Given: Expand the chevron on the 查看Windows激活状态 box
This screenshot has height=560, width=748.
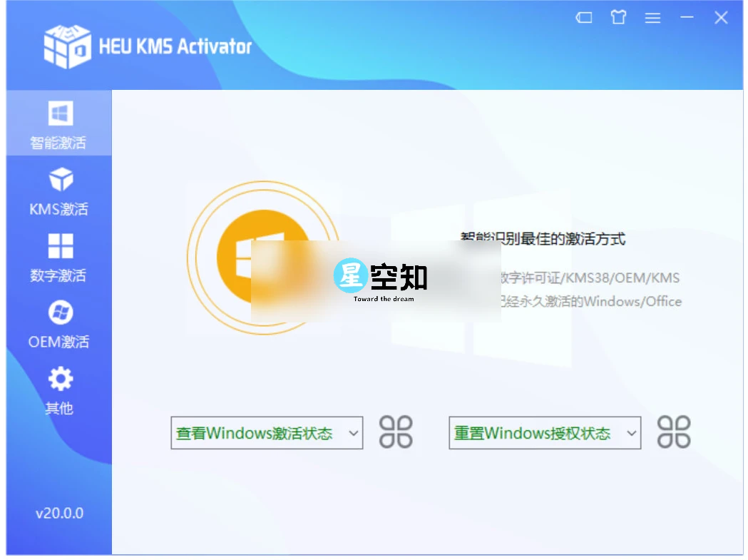Looking at the screenshot, I should point(352,432).
